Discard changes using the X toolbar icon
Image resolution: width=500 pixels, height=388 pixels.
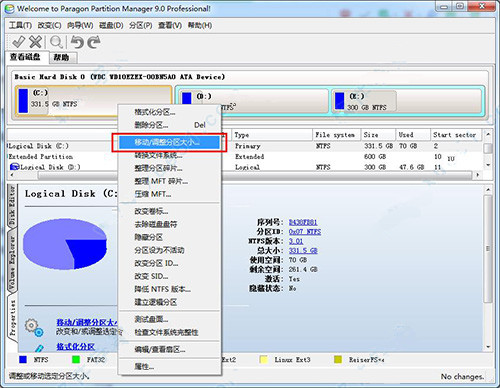pyautogui.click(x=35, y=42)
